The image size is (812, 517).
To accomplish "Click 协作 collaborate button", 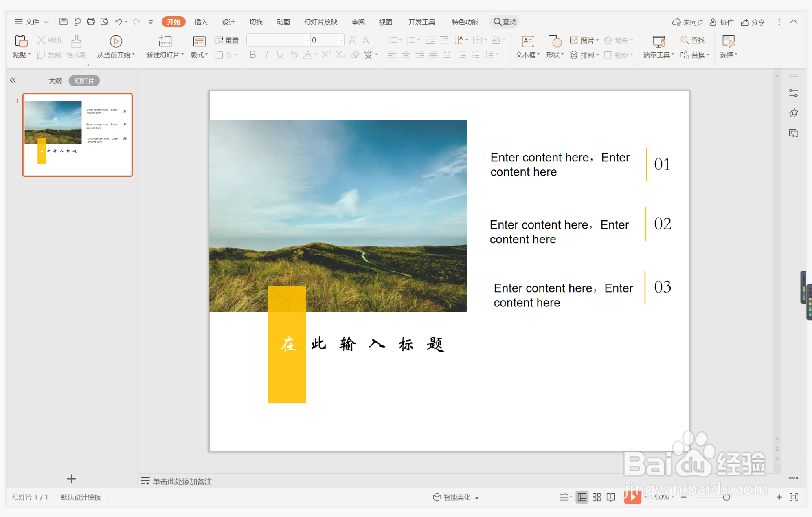I will (722, 22).
